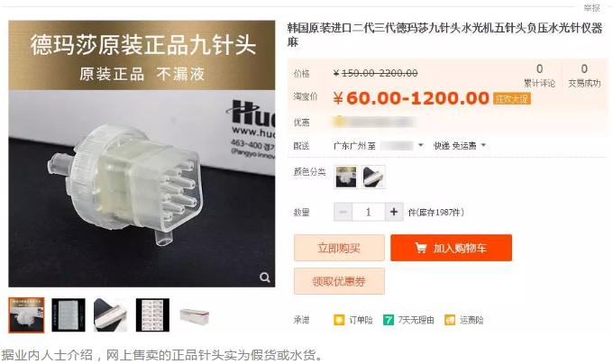Click 立即购买 buy now button

coord(339,248)
